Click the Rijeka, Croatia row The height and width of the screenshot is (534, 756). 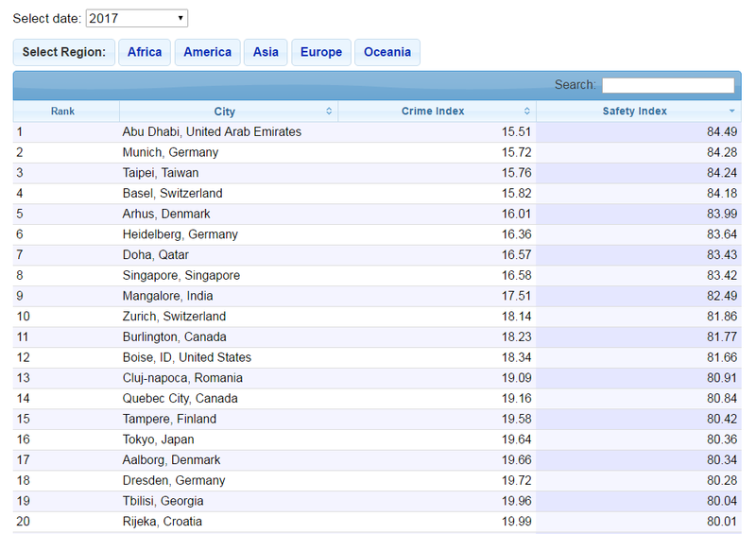[163, 522]
